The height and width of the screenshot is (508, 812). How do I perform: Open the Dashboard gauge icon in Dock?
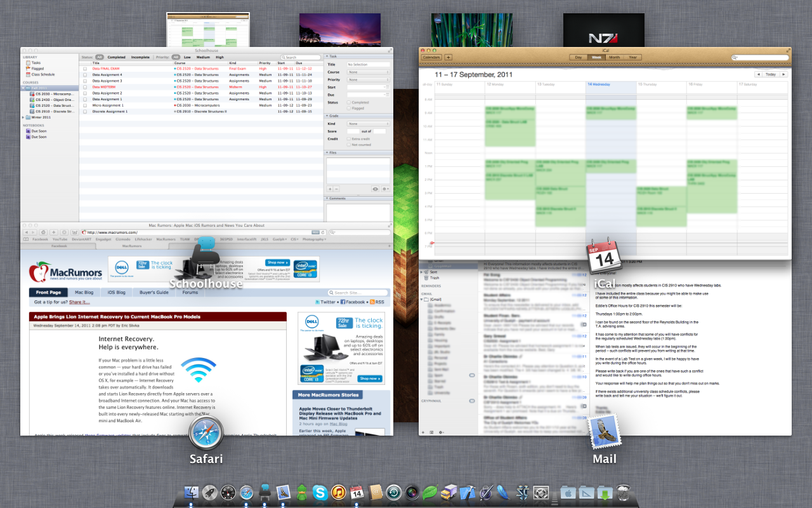click(x=228, y=492)
